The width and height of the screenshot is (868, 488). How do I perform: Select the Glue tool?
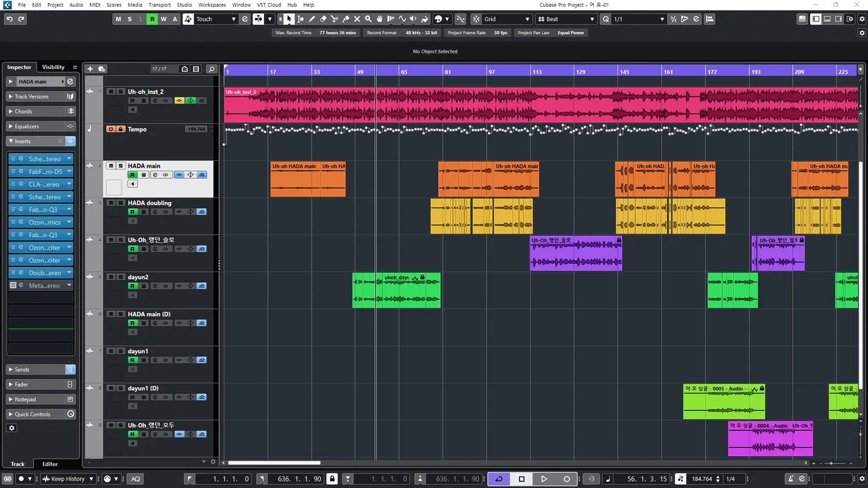[345, 19]
